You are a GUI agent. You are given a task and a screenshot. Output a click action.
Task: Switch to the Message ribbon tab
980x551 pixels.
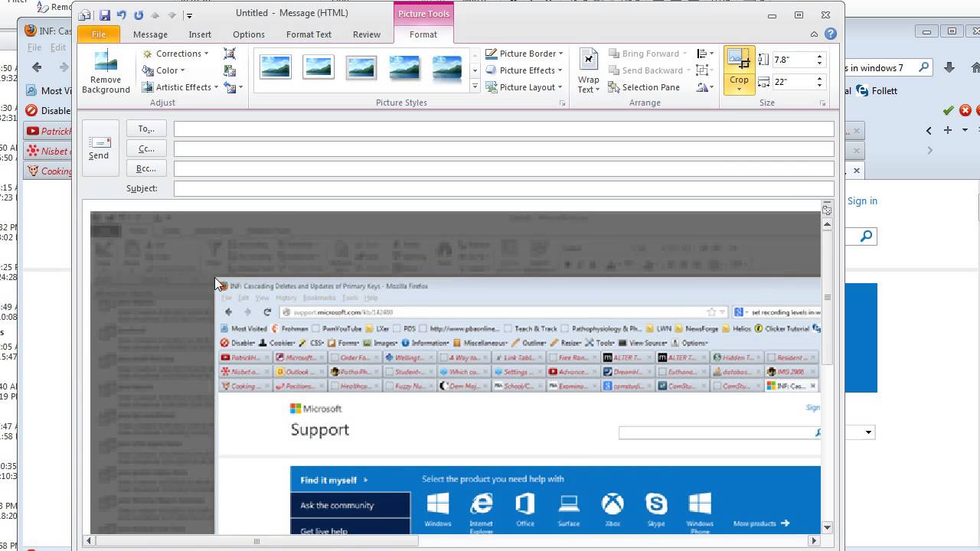click(x=150, y=34)
